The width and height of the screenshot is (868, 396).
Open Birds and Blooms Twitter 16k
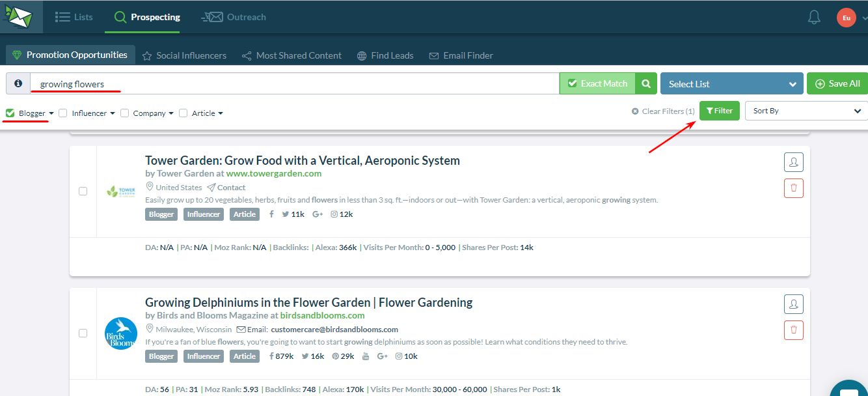pyautogui.click(x=313, y=356)
